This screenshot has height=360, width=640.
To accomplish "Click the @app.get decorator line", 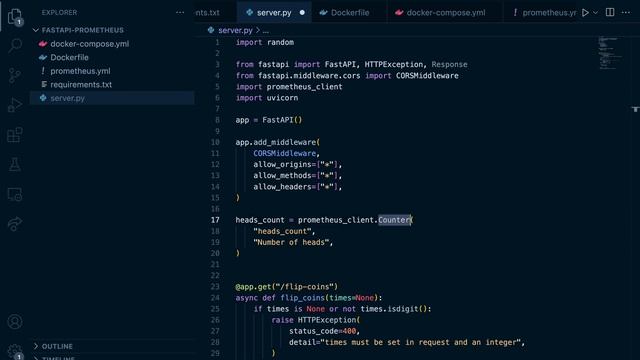I will pyautogui.click(x=287, y=287).
